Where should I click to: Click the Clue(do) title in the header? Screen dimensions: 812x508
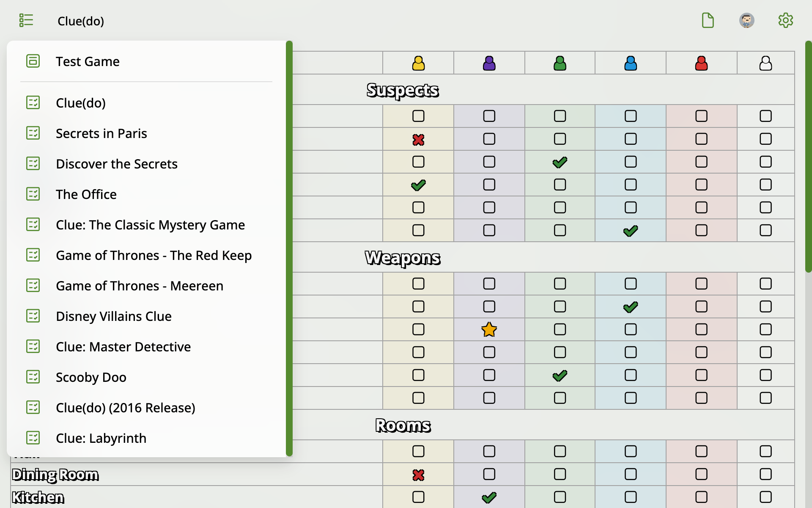pyautogui.click(x=81, y=21)
